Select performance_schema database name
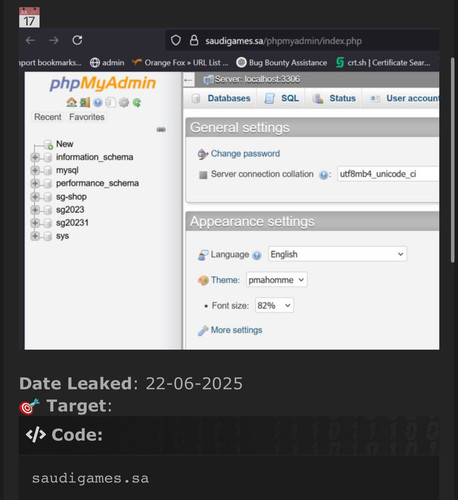This screenshot has width=458, height=500. pyautogui.click(x=97, y=183)
